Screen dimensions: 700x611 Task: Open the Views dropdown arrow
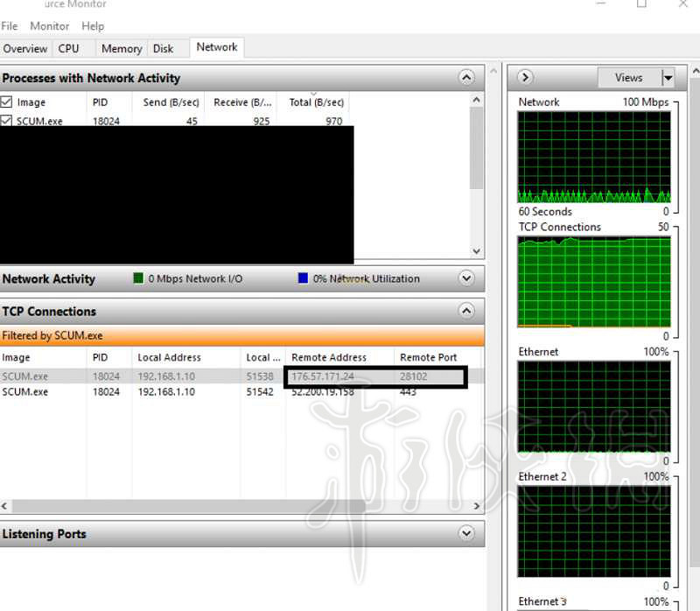tap(668, 78)
